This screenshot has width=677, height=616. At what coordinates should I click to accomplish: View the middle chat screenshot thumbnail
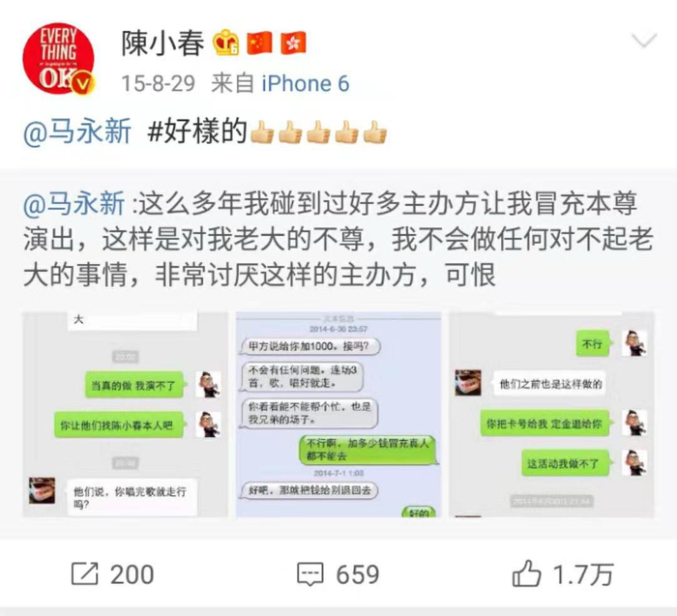click(338, 414)
